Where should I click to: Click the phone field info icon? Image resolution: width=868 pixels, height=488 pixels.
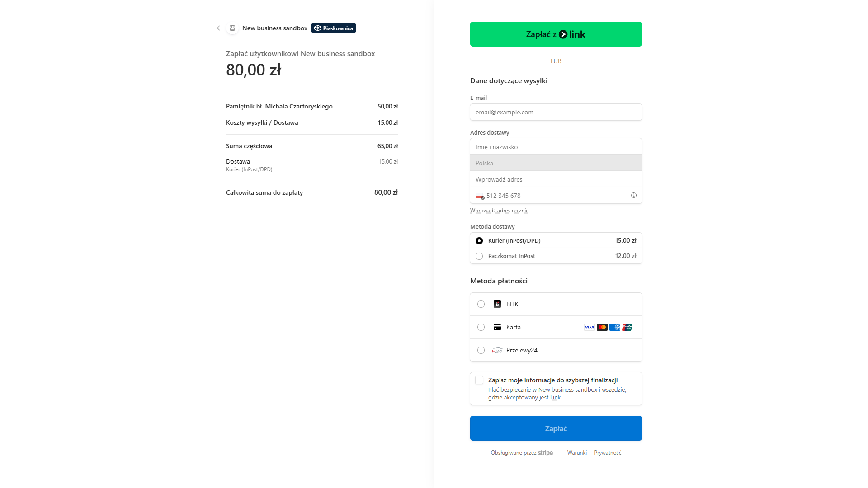coord(634,195)
